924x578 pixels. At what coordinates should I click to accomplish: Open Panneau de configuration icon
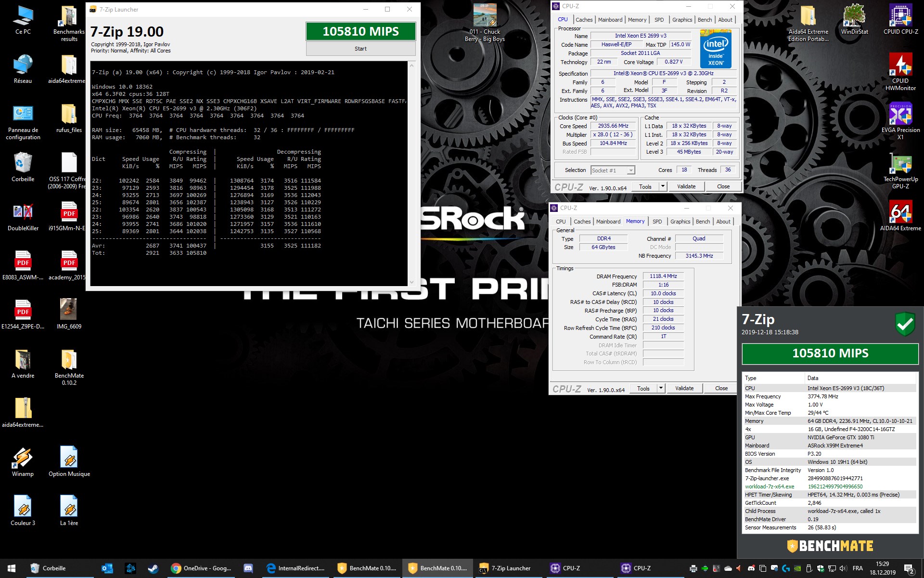tap(23, 122)
